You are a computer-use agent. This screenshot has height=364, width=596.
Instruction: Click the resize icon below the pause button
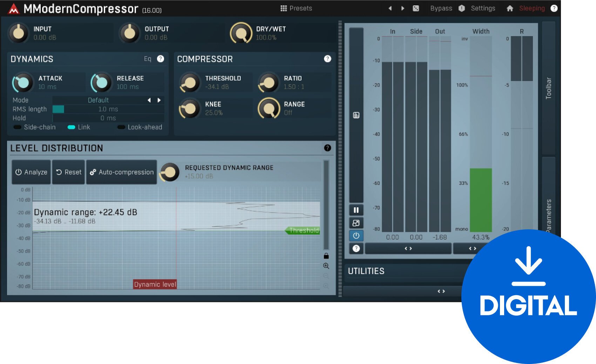tap(356, 223)
